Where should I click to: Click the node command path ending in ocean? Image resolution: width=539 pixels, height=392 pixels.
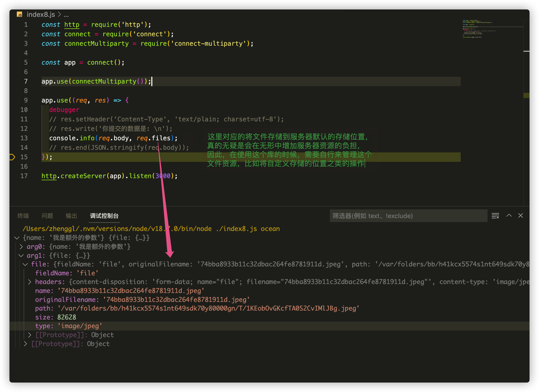coord(151,229)
